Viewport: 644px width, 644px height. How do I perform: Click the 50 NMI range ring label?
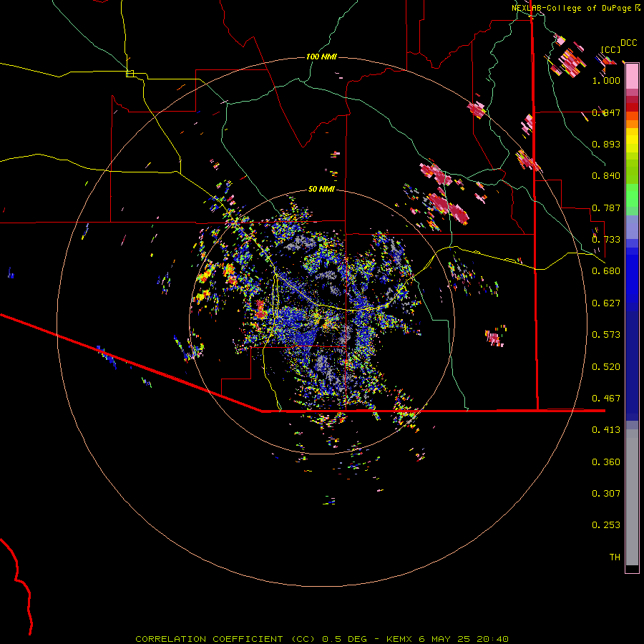[x=321, y=189]
